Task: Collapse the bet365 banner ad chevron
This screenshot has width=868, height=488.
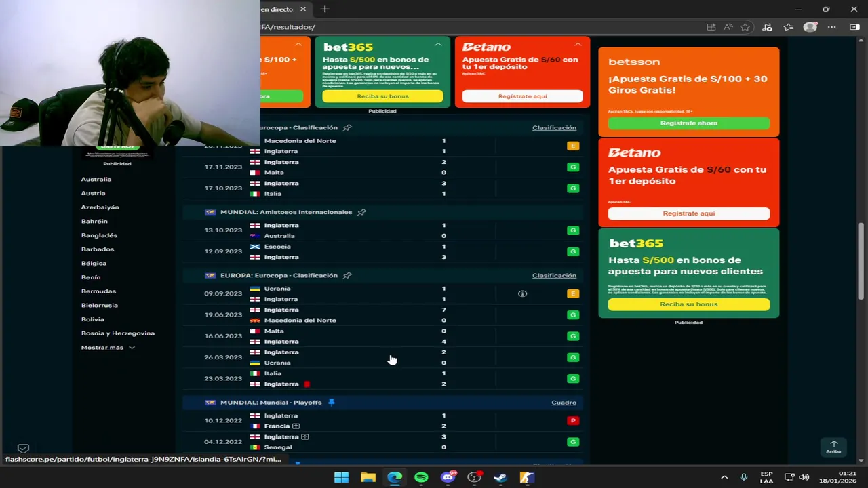Action: 438,45
